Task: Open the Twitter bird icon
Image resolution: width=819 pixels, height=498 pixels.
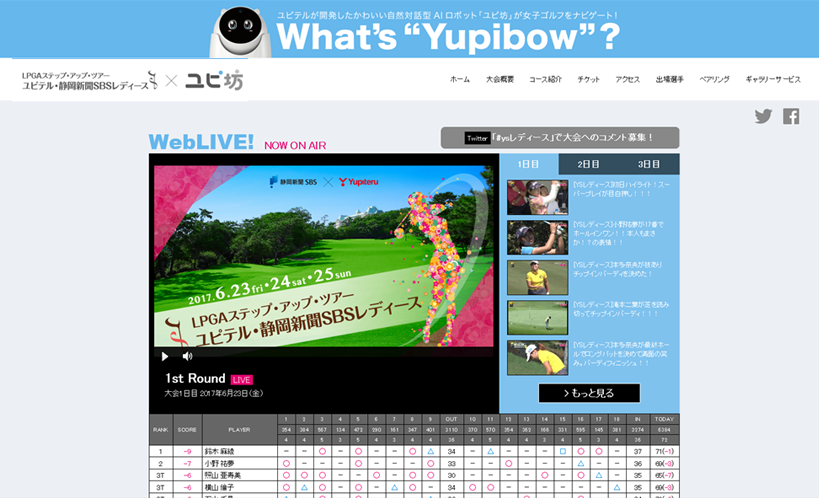Action: tap(763, 116)
